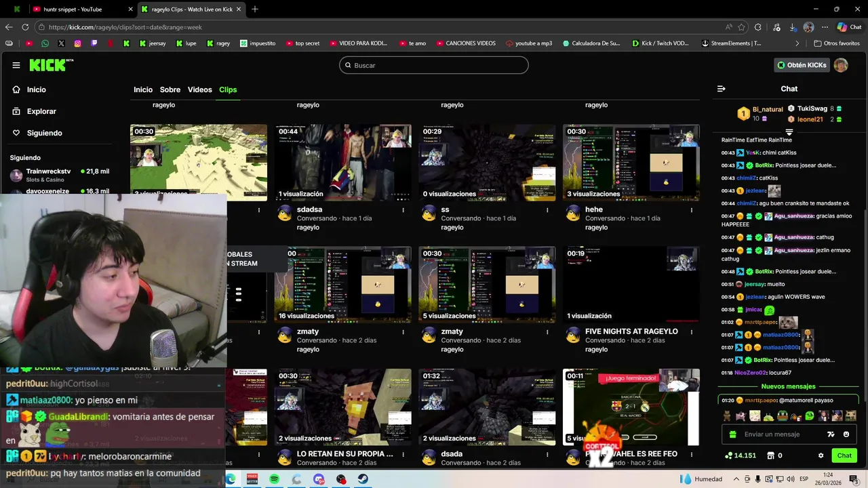The height and width of the screenshot is (488, 868).
Task: Open the 7TV emote picker in chat
Action: click(x=831, y=434)
